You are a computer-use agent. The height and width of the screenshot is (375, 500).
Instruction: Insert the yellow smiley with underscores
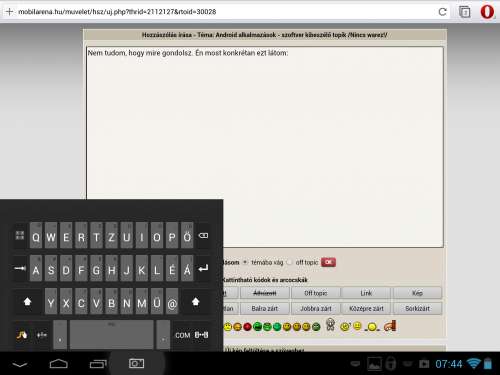pos(372,327)
